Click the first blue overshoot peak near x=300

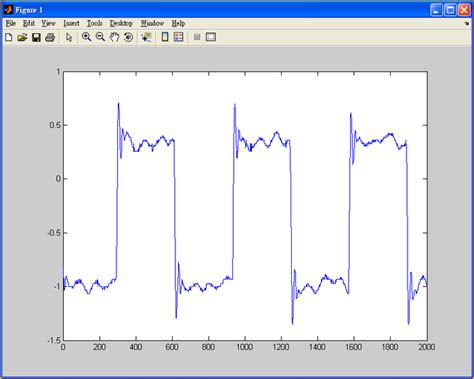pyautogui.click(x=118, y=104)
